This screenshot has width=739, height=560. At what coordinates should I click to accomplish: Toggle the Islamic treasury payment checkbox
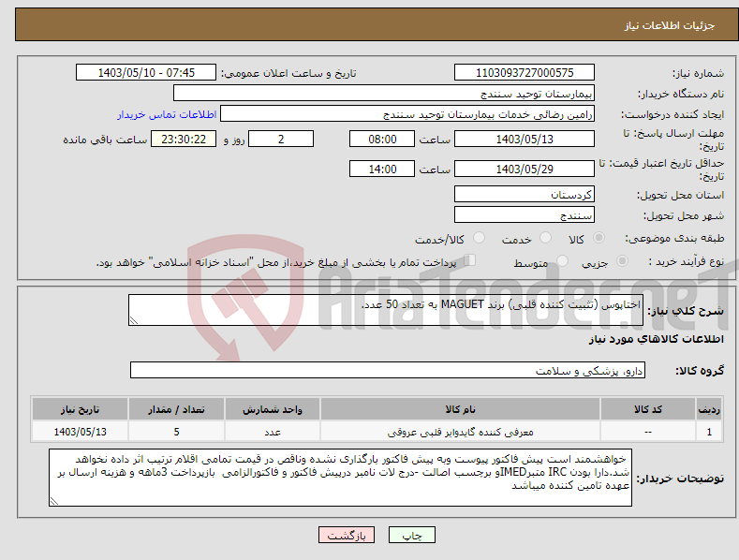(x=470, y=260)
